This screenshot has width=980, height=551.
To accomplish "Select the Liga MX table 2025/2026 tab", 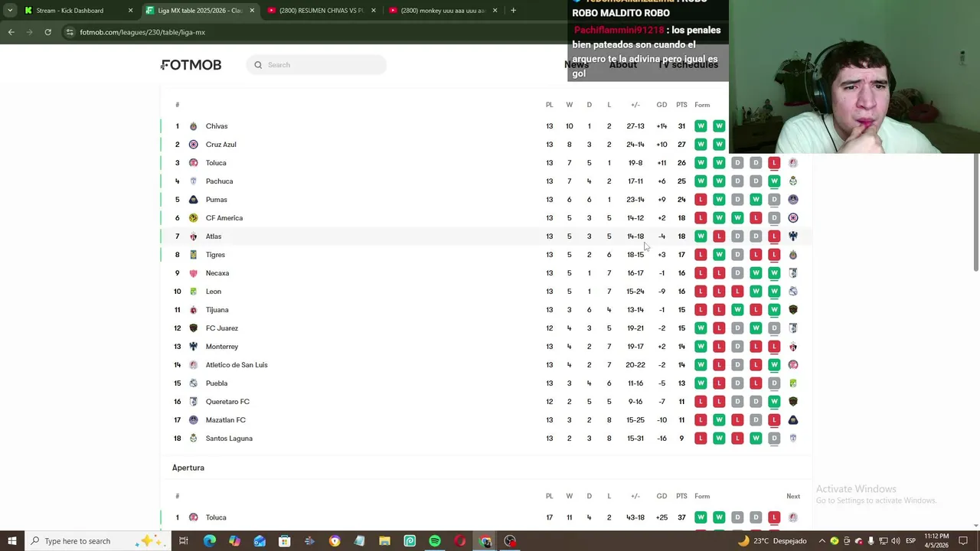I will click(x=200, y=11).
